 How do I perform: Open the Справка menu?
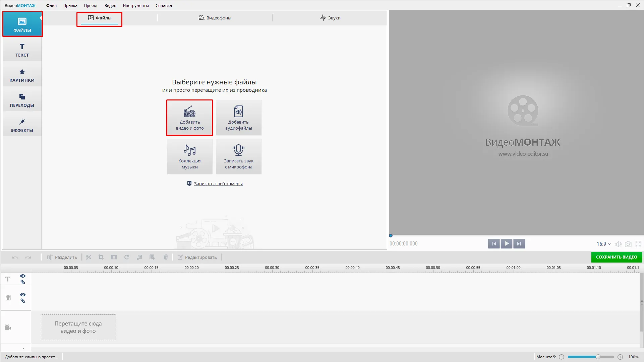tap(164, 5)
